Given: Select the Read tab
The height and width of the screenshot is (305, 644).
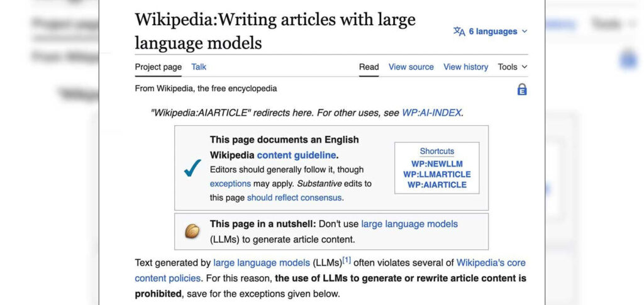Looking at the screenshot, I should pyautogui.click(x=369, y=67).
